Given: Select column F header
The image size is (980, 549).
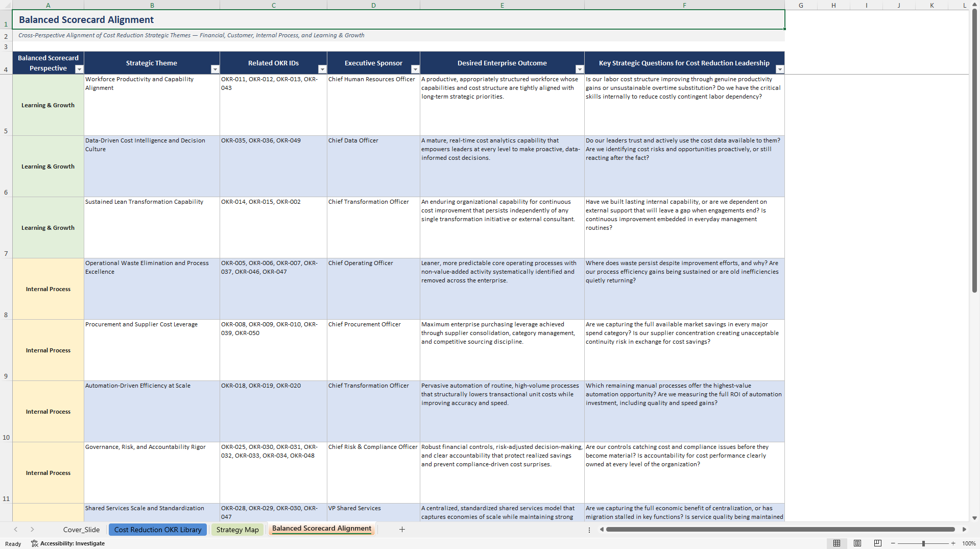Looking at the screenshot, I should tap(684, 5).
